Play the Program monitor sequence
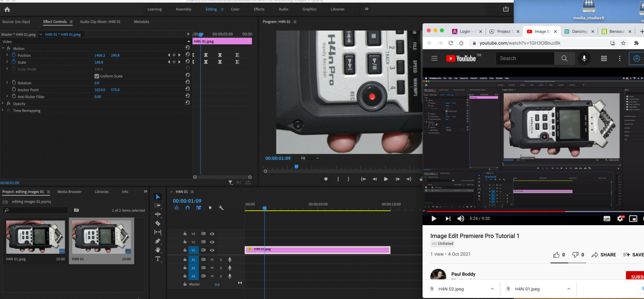 pos(386,179)
